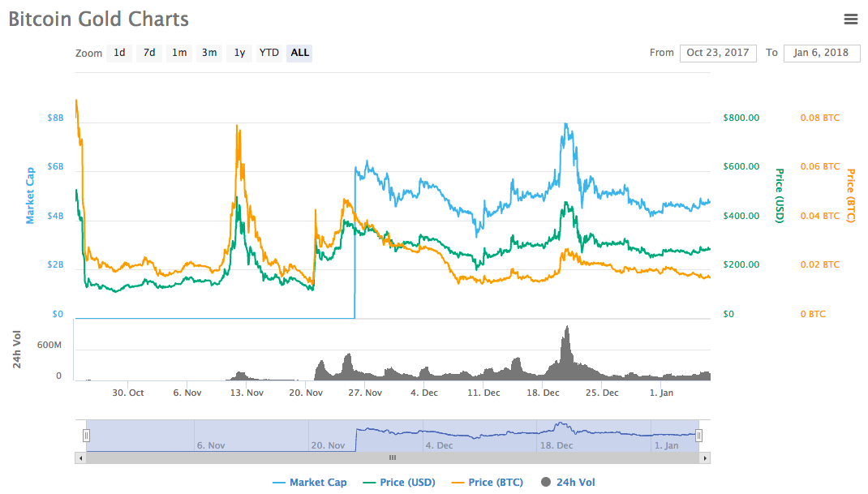The height and width of the screenshot is (494, 868).
Task: Click the Bitcoin Gold Charts heading
Action: pos(98,19)
